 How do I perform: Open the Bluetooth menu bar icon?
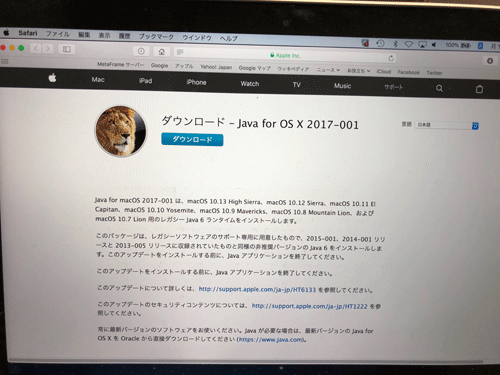coord(395,44)
